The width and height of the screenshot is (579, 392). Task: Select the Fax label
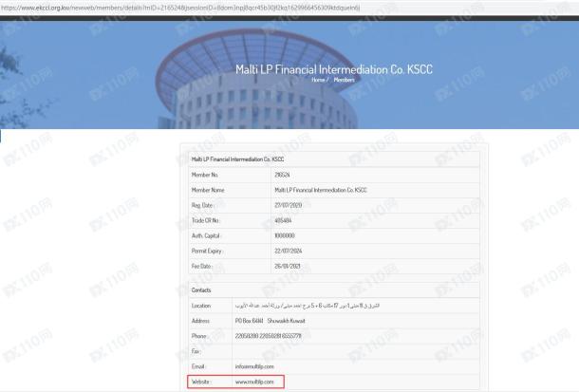[x=196, y=351]
